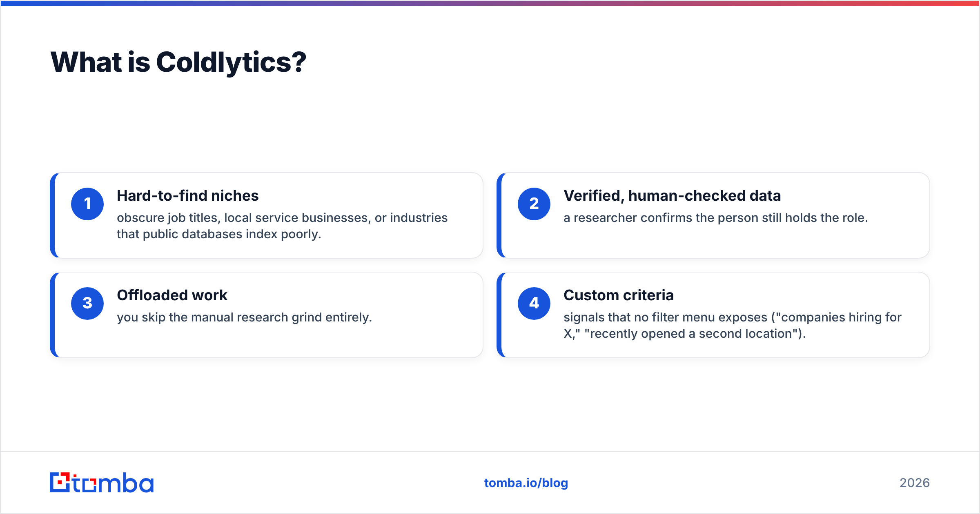This screenshot has width=980, height=514.
Task: Click the number 1 circle badge
Action: coord(87,204)
